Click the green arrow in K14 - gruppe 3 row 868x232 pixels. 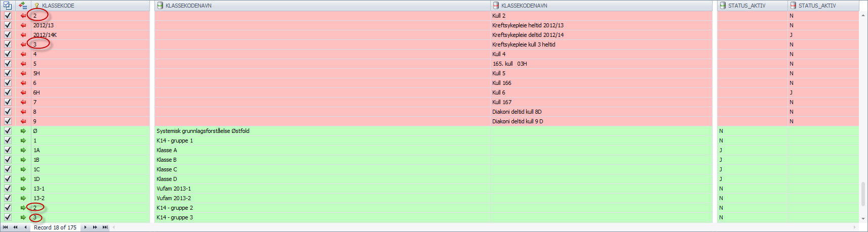(23, 217)
